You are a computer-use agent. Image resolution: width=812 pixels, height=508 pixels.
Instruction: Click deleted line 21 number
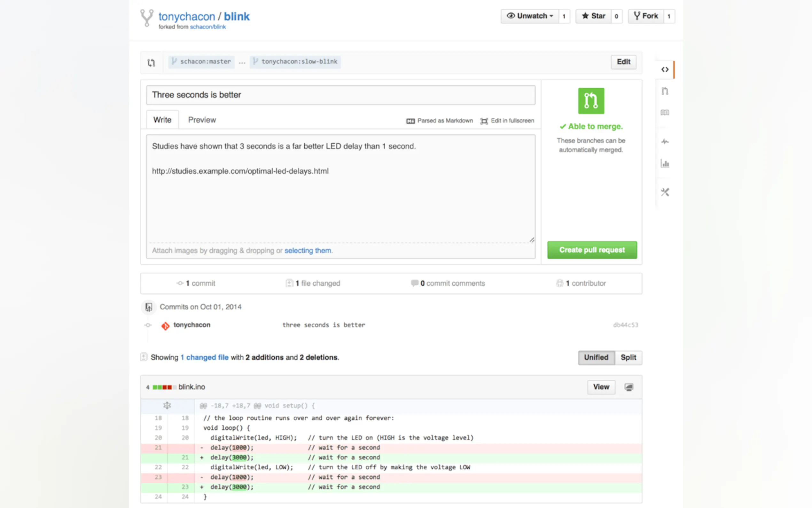click(158, 448)
